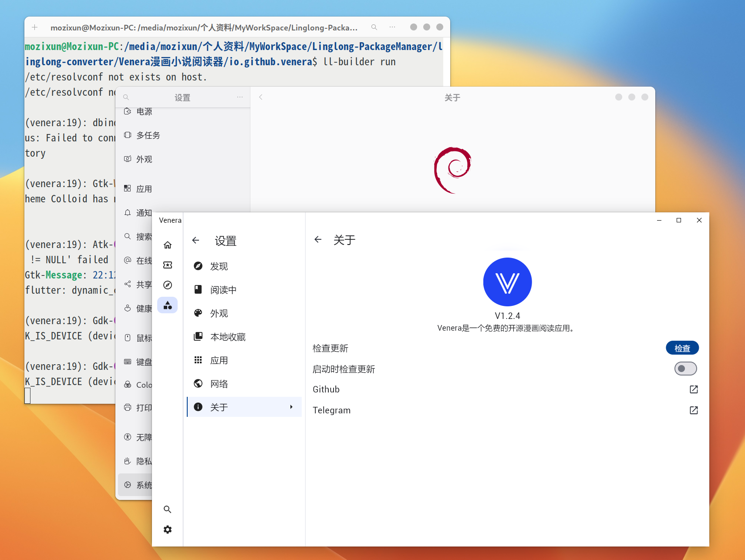Viewport: 745px width, 560px height.
Task: Select 外观 in system settings sidebar
Action: click(183, 159)
